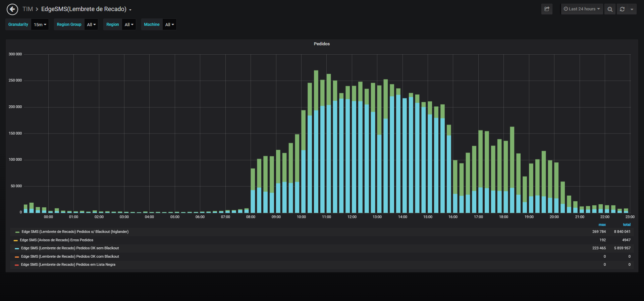Image resolution: width=644 pixels, height=301 pixels.
Task: Click the TIM folder breadcrumb
Action: point(28,9)
